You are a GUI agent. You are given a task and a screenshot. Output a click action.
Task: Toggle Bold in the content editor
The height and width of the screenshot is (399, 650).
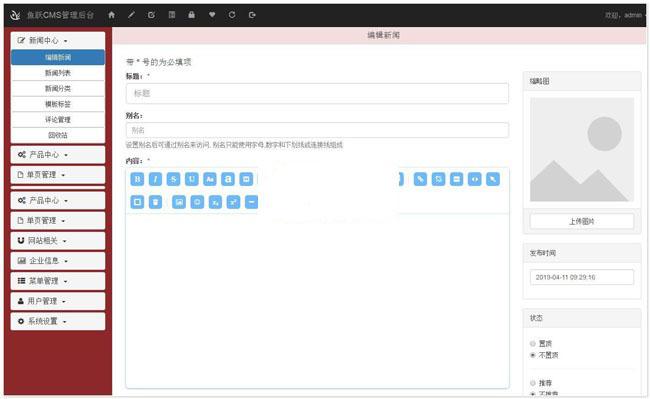[x=137, y=179]
